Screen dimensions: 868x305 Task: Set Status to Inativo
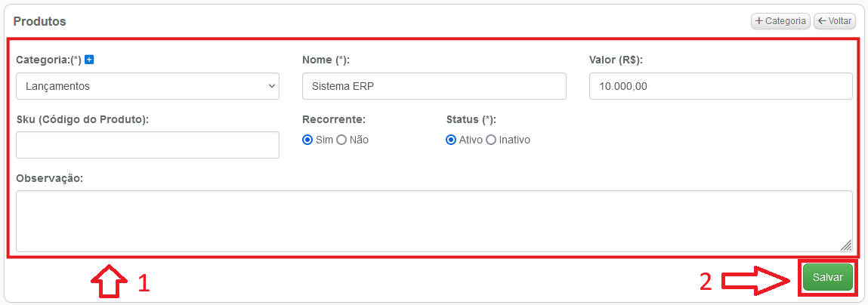point(491,140)
